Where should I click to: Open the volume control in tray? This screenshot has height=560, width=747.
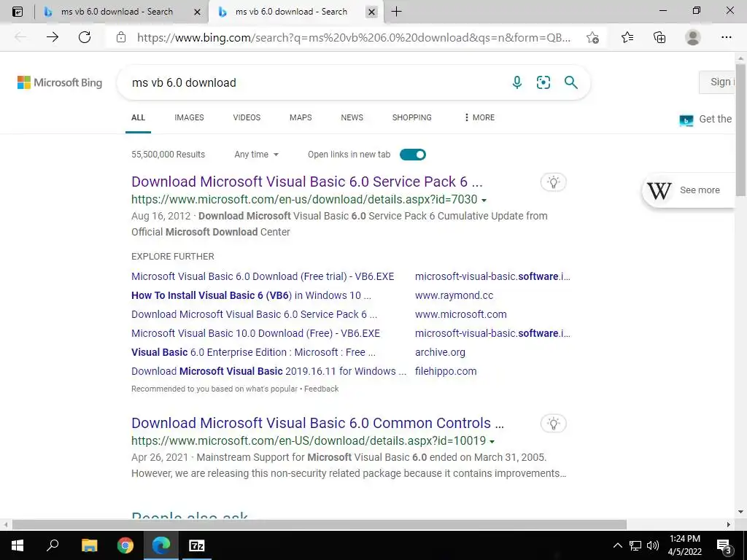(653, 545)
